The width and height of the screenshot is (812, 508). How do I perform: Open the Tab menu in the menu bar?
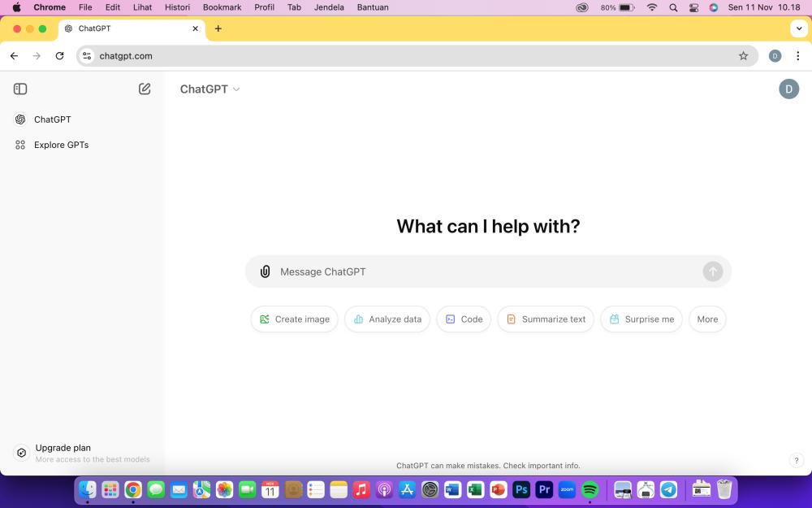[x=294, y=7]
